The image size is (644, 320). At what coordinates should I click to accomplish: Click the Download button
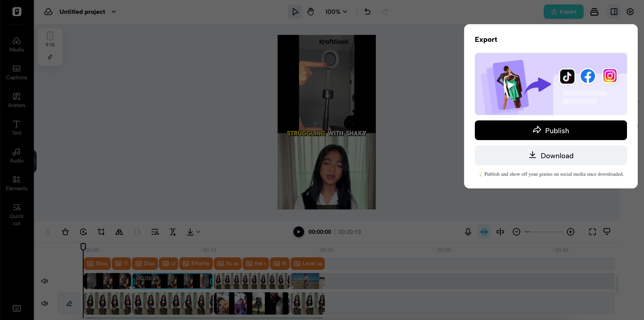click(551, 155)
